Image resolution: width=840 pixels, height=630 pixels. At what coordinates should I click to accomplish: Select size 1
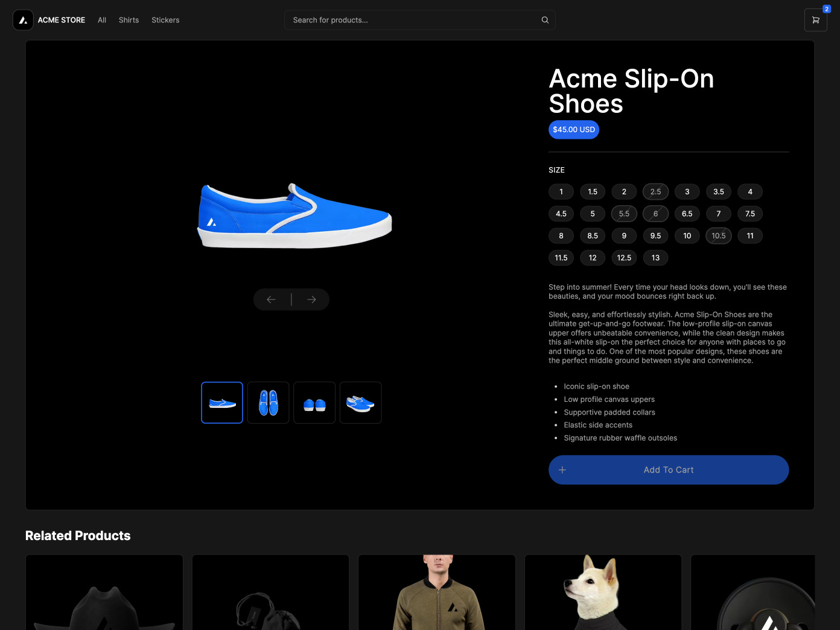[561, 192]
